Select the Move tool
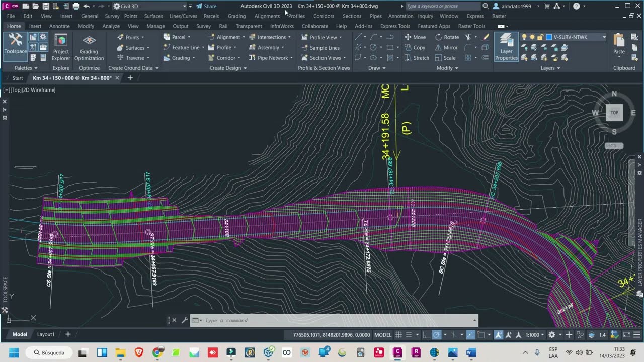Screen dimensions: 644x362 [415, 37]
